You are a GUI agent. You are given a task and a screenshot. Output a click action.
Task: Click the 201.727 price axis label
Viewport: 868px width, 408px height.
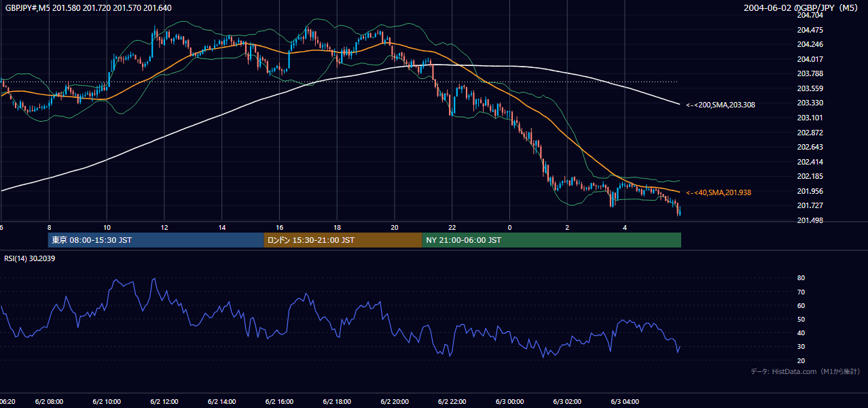click(x=810, y=206)
